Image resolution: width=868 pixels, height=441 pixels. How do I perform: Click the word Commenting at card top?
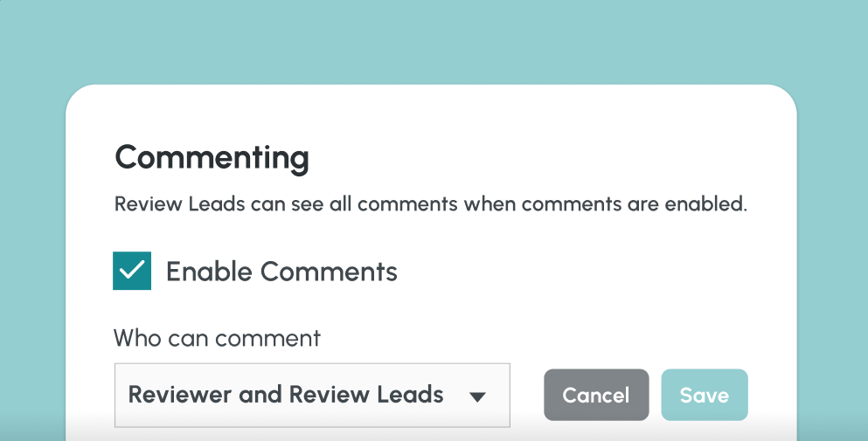tap(212, 158)
